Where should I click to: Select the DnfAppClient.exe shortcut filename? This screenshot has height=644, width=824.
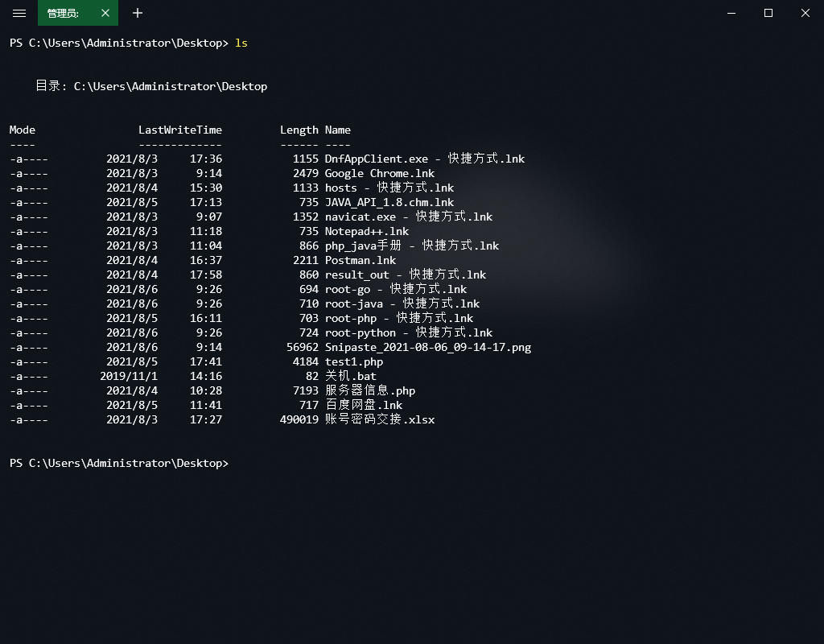coord(425,159)
